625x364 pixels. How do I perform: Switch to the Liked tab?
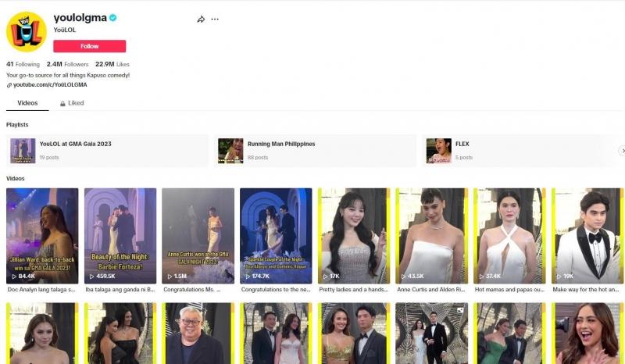coord(72,103)
